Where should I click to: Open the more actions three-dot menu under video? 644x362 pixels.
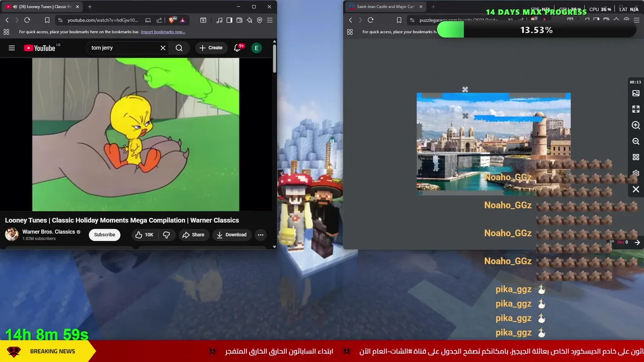pyautogui.click(x=261, y=235)
